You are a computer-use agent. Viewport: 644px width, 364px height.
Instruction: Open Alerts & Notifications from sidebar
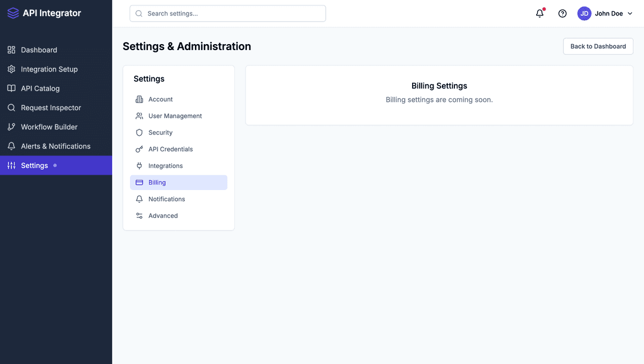(x=55, y=145)
